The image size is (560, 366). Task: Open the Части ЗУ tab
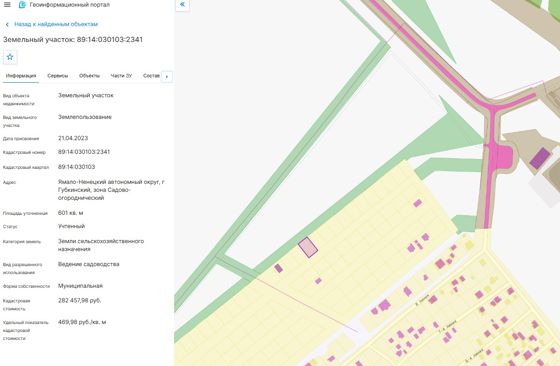(x=121, y=76)
